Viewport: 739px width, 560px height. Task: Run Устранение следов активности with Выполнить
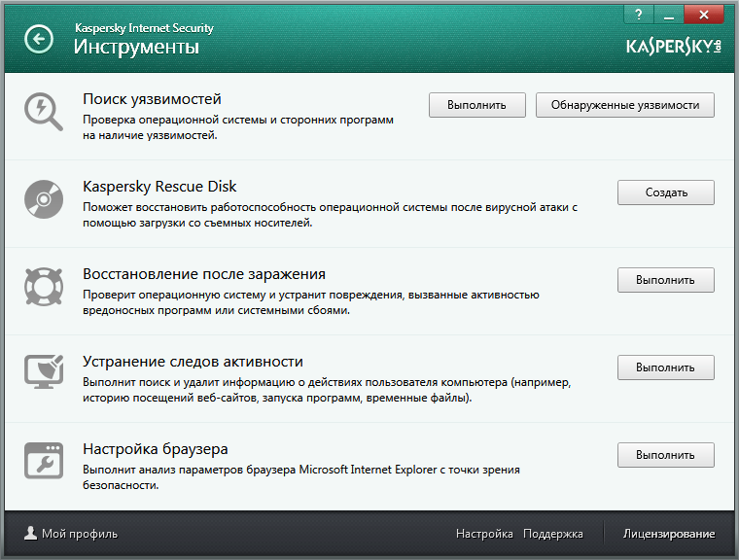[x=666, y=367]
